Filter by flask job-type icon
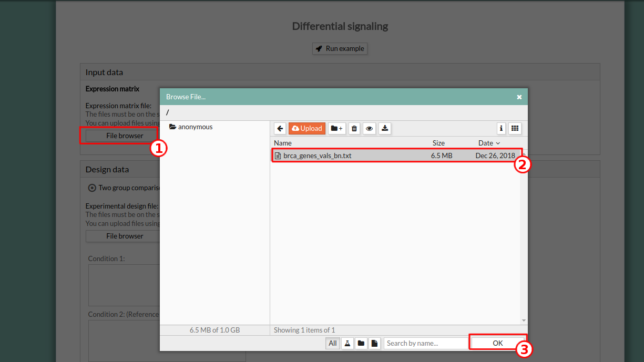Screen dimensions: 644x362 [x=347, y=343]
